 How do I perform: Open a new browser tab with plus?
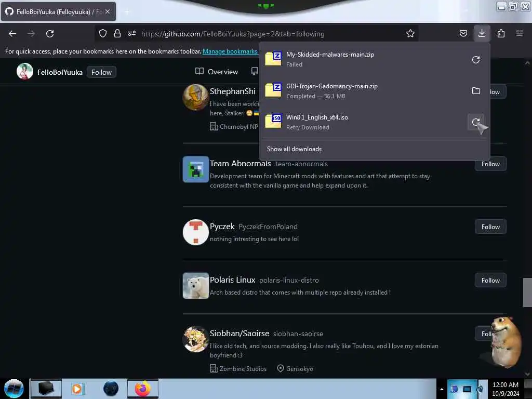[x=127, y=12]
